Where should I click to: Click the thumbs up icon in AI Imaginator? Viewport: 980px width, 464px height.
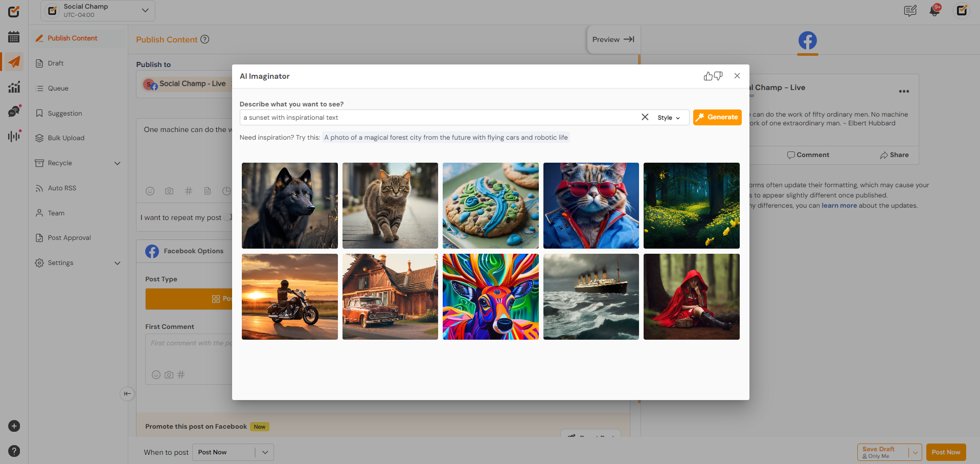pos(708,76)
